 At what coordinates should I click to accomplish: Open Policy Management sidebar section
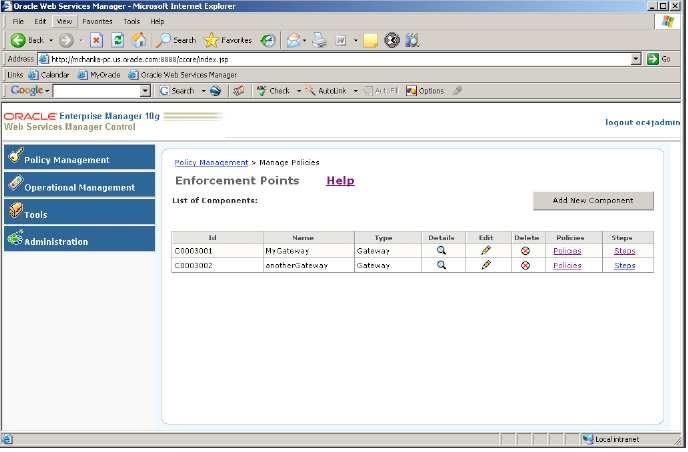(79, 157)
